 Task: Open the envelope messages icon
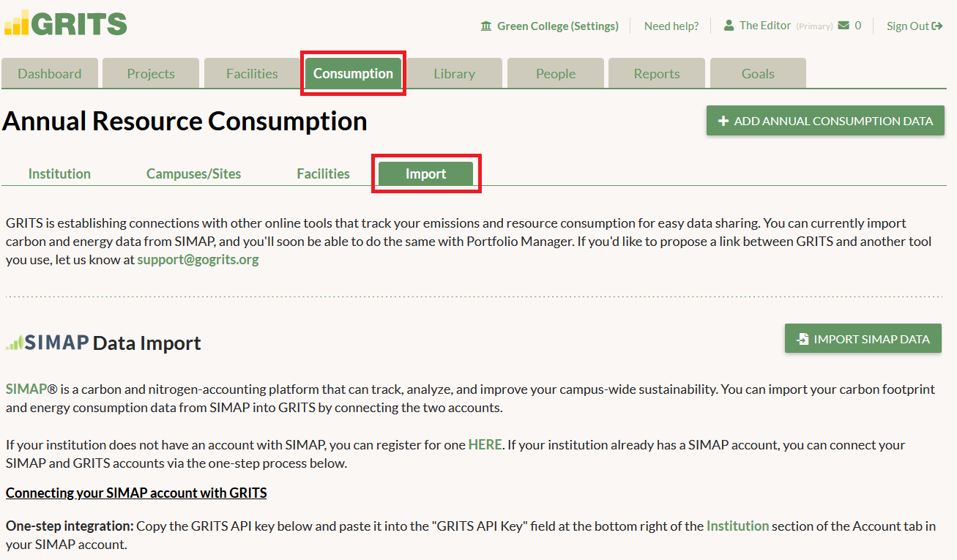[844, 26]
